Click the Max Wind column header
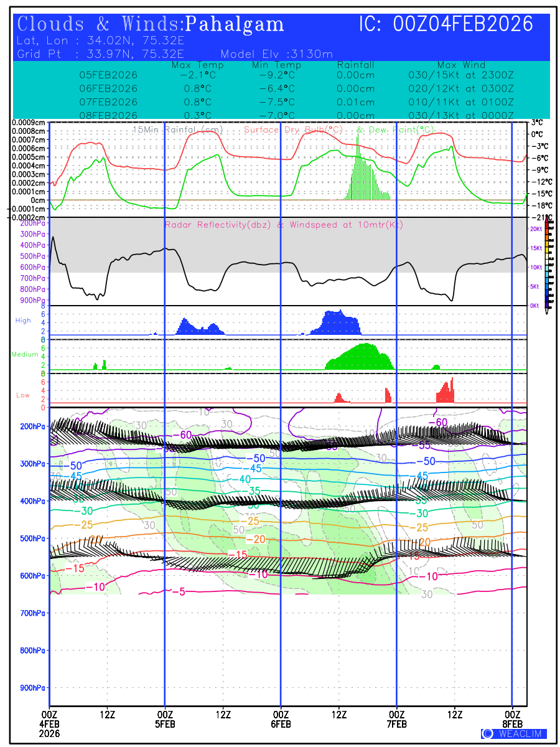 tap(461, 65)
